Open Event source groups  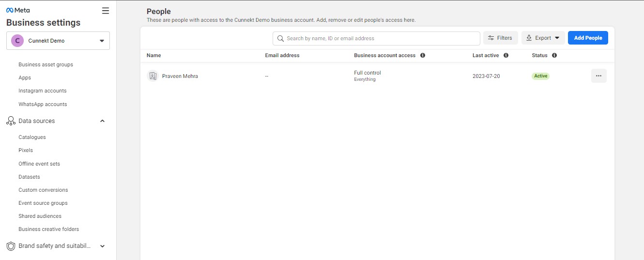[x=43, y=203]
